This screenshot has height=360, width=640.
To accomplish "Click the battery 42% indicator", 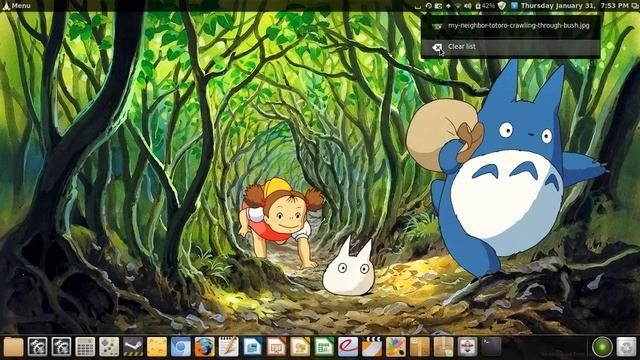I will coord(484,6).
